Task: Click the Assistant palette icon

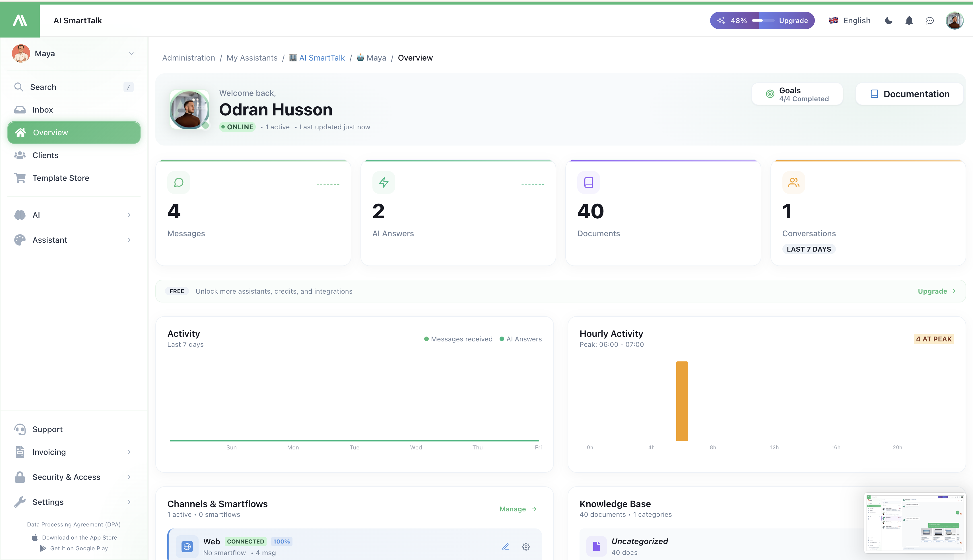Action: 20,240
